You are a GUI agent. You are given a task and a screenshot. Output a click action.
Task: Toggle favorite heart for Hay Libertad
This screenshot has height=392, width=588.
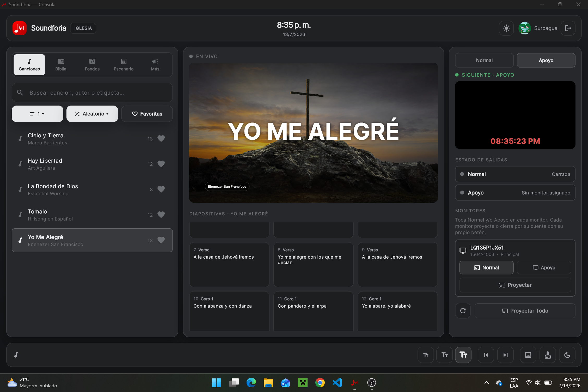(161, 164)
